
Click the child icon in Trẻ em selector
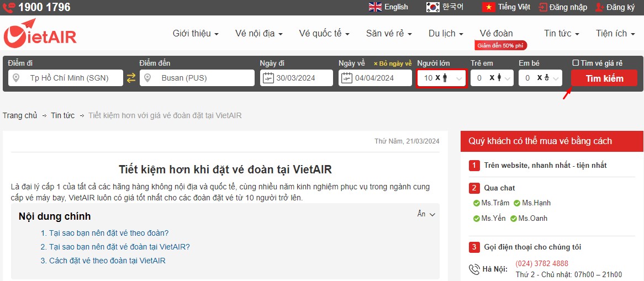pyautogui.click(x=499, y=78)
